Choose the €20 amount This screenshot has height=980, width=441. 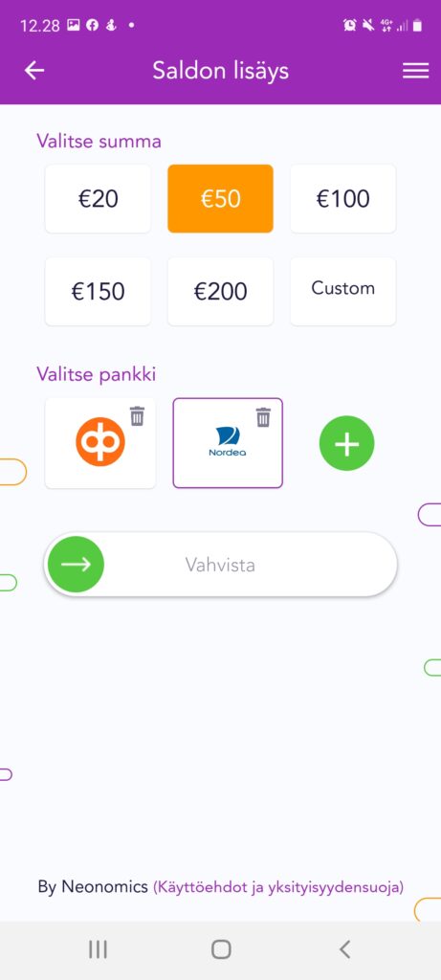pos(99,199)
